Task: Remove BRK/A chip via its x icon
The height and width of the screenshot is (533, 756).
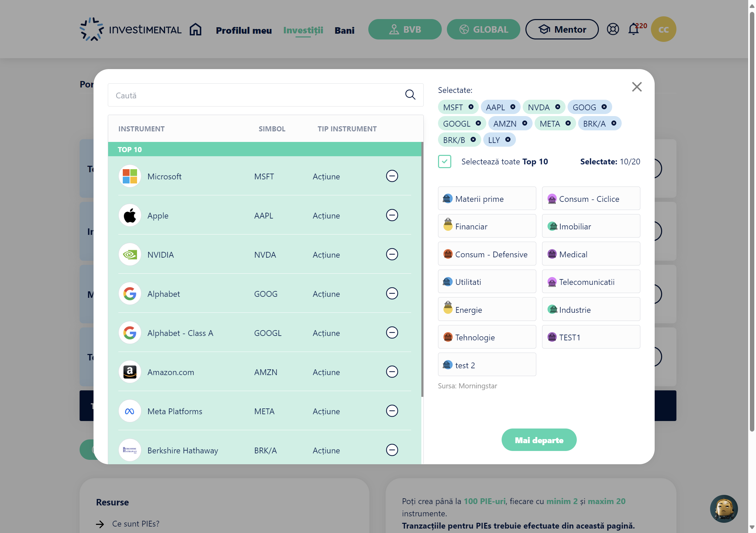Action: [x=614, y=123]
